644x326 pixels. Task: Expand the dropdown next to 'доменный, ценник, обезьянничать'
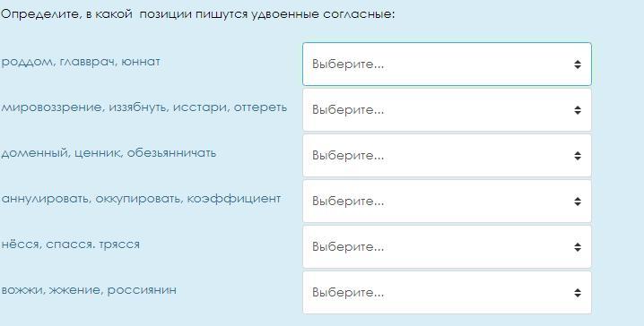pos(447,156)
